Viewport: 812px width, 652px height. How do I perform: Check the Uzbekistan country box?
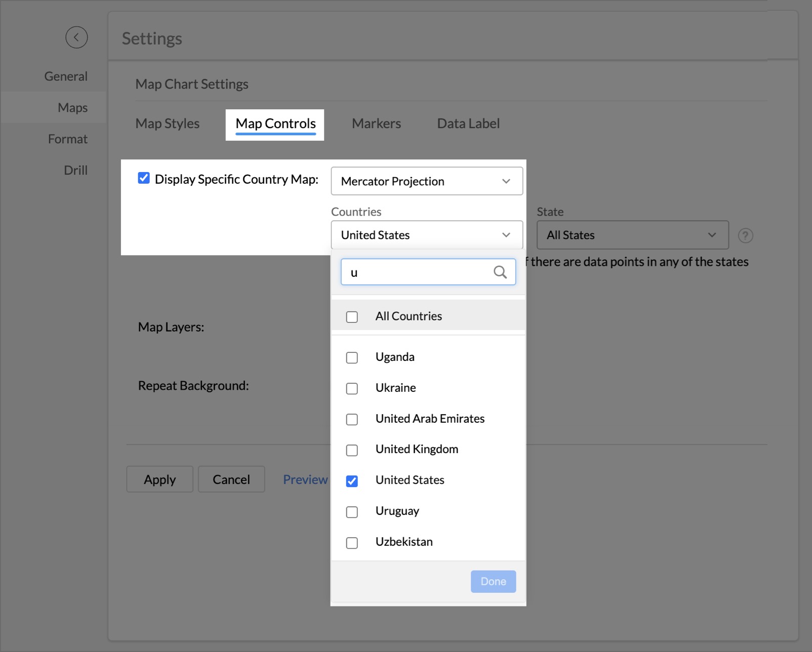352,543
